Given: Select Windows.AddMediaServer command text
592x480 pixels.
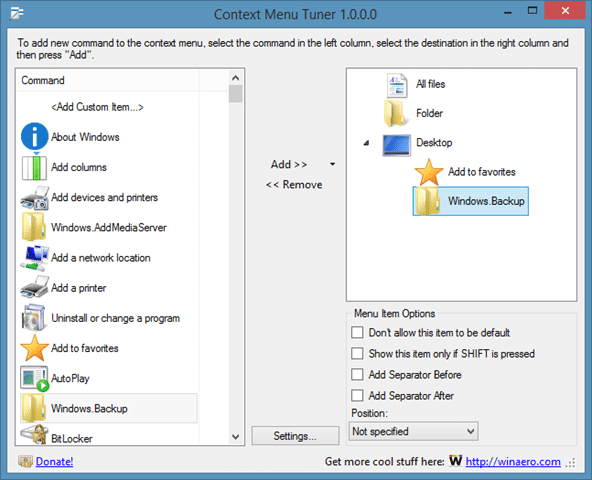Looking at the screenshot, I should pos(109,228).
